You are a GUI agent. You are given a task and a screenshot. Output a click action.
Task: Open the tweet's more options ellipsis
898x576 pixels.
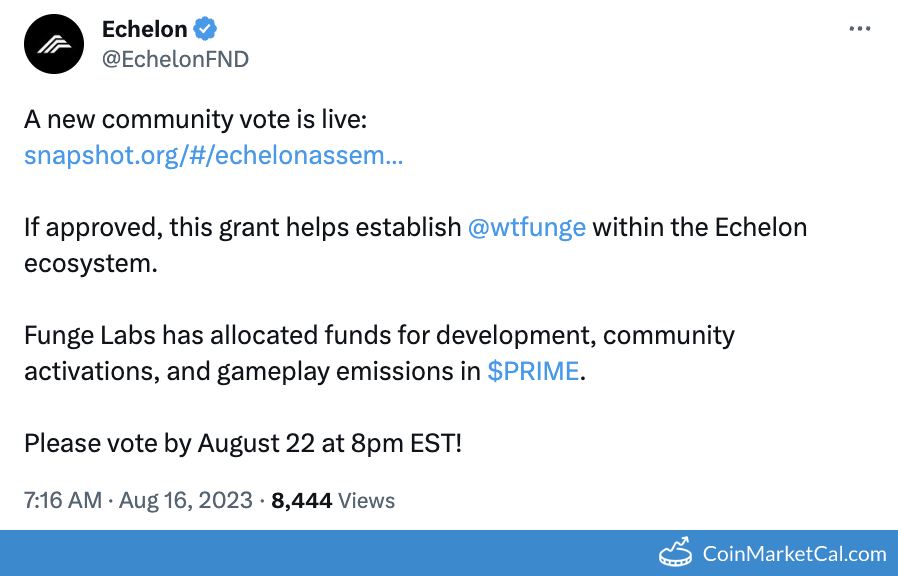pyautogui.click(x=859, y=29)
